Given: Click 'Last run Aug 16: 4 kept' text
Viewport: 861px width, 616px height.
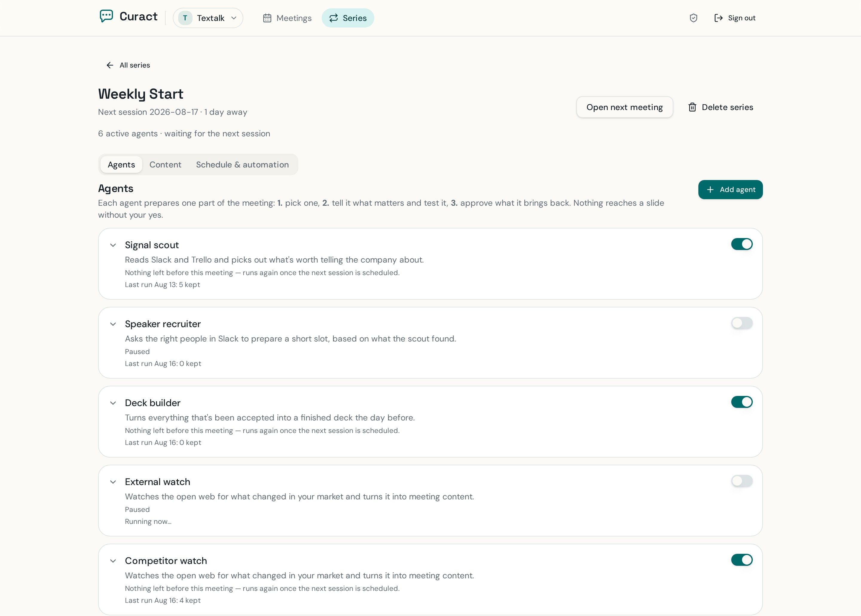Looking at the screenshot, I should coord(163,600).
